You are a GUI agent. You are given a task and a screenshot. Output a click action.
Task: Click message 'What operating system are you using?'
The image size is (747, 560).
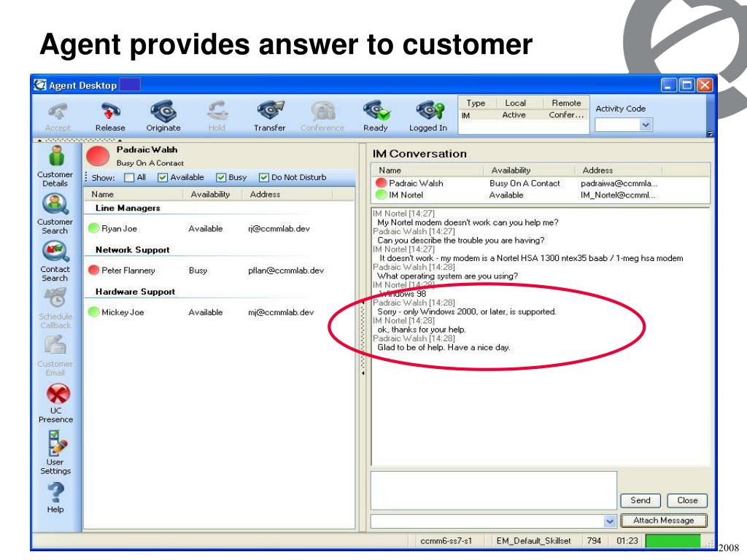(447, 276)
